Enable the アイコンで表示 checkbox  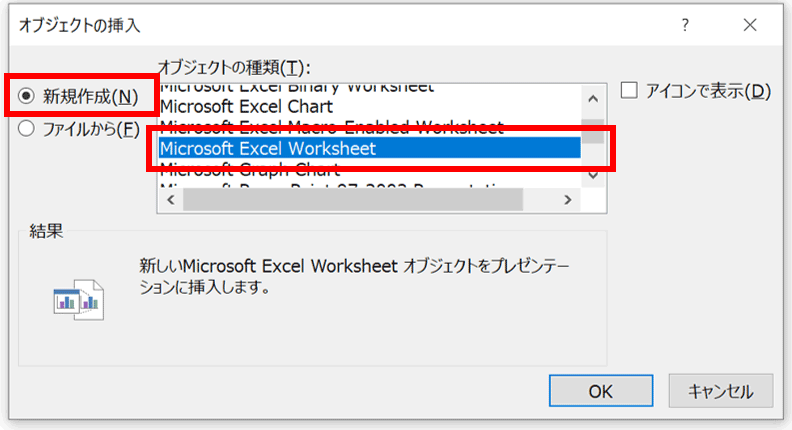point(629,91)
